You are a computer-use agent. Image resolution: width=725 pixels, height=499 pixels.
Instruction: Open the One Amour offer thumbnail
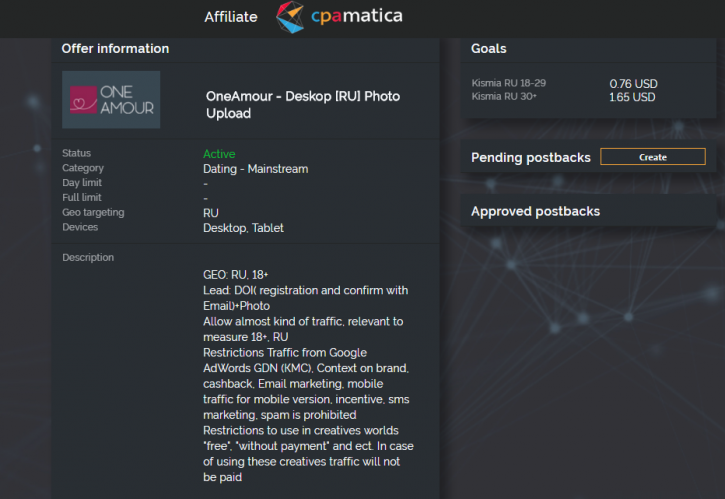pos(111,99)
